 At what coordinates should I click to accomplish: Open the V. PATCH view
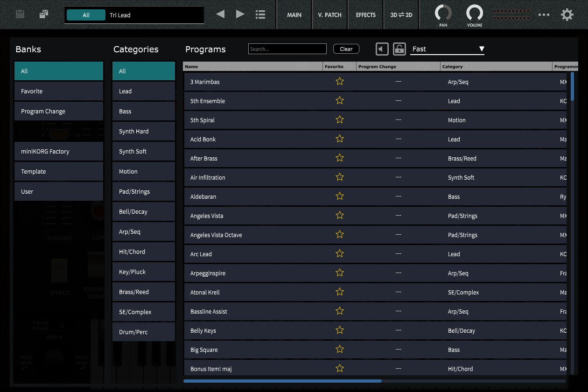pos(329,14)
